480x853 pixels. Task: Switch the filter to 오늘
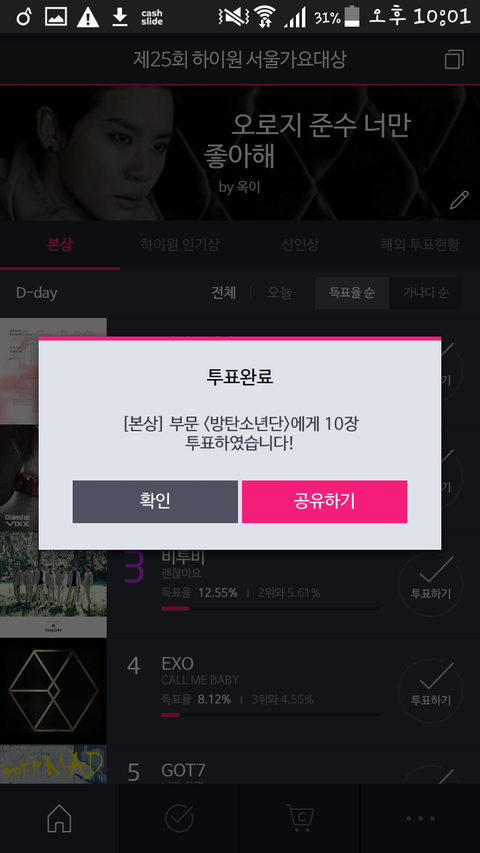pyautogui.click(x=279, y=293)
